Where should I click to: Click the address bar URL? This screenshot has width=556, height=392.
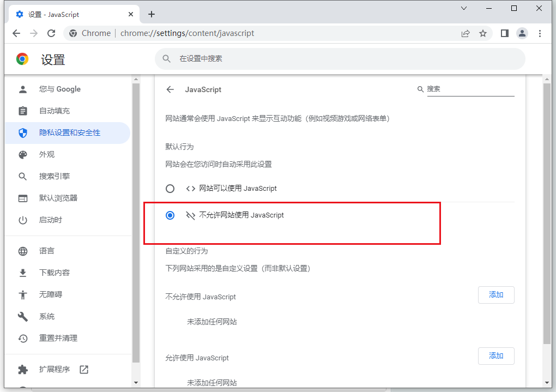[187, 33]
